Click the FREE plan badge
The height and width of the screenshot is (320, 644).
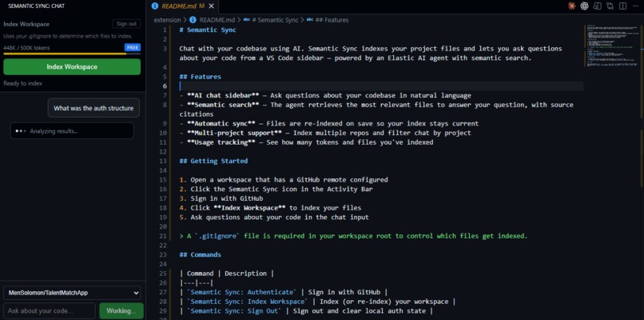(133, 48)
